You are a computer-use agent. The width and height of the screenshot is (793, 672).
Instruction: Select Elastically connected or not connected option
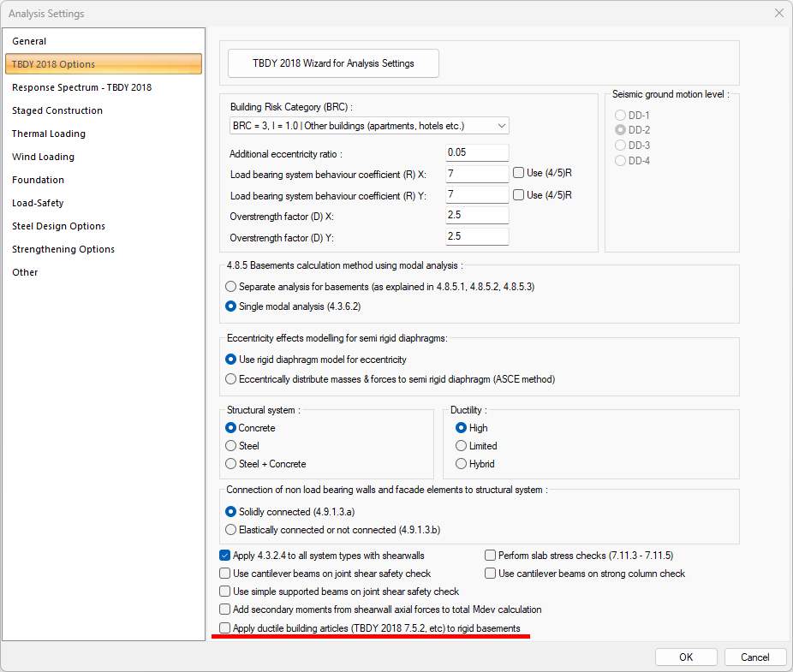(x=231, y=530)
